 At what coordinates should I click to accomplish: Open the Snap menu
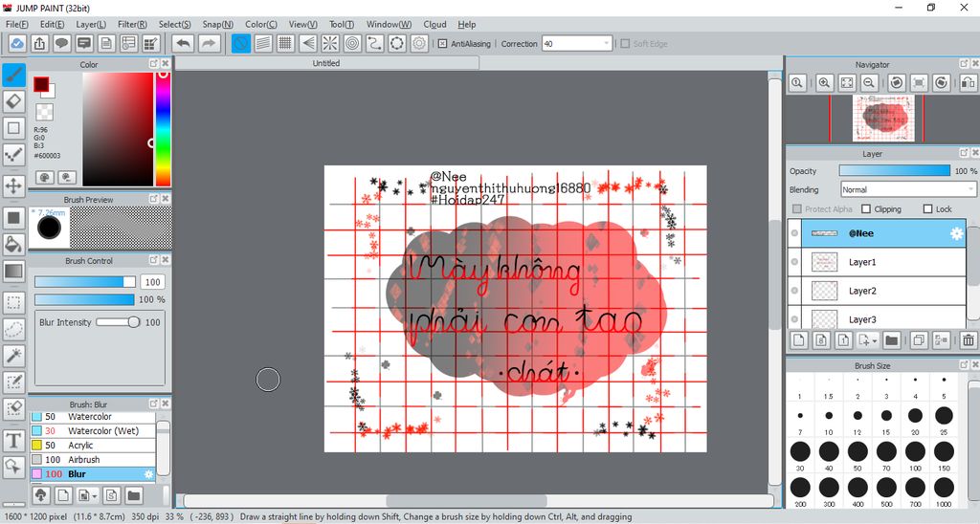tap(217, 24)
